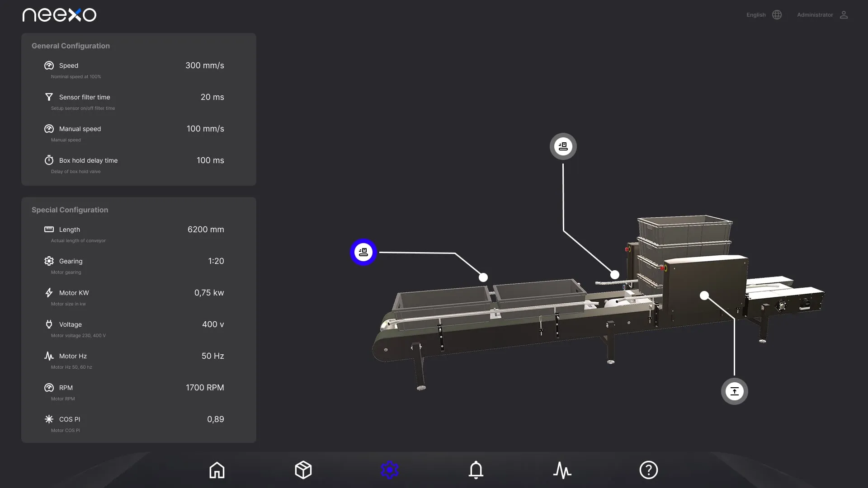Select the Settings gear in bottom navigation
Image resolution: width=868 pixels, height=488 pixels.
tap(390, 470)
